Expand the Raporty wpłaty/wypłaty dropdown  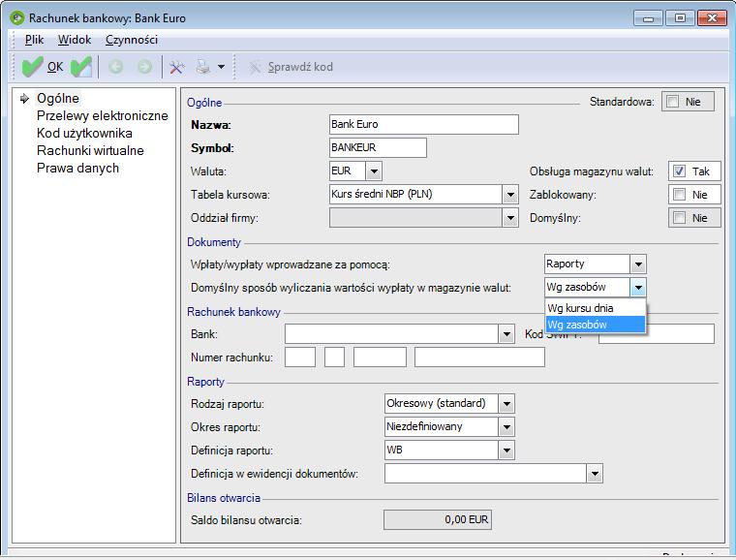[638, 264]
